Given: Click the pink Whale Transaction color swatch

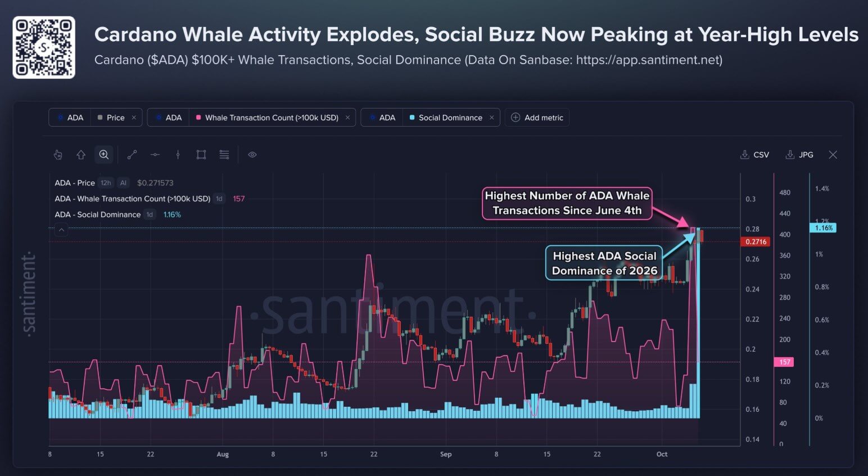Looking at the screenshot, I should tap(198, 118).
